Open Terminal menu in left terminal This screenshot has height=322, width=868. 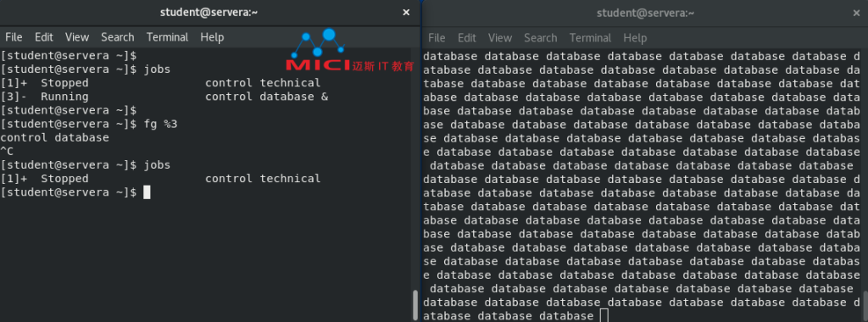tap(167, 37)
